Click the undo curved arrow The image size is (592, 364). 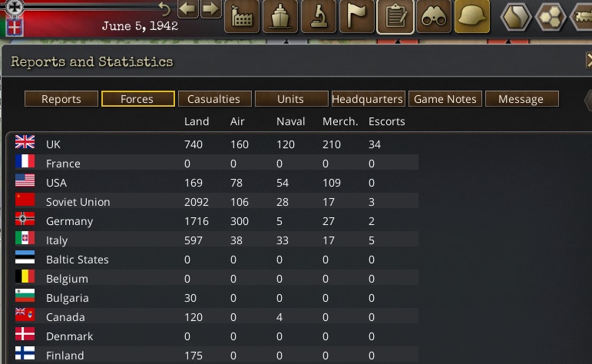coord(164,9)
